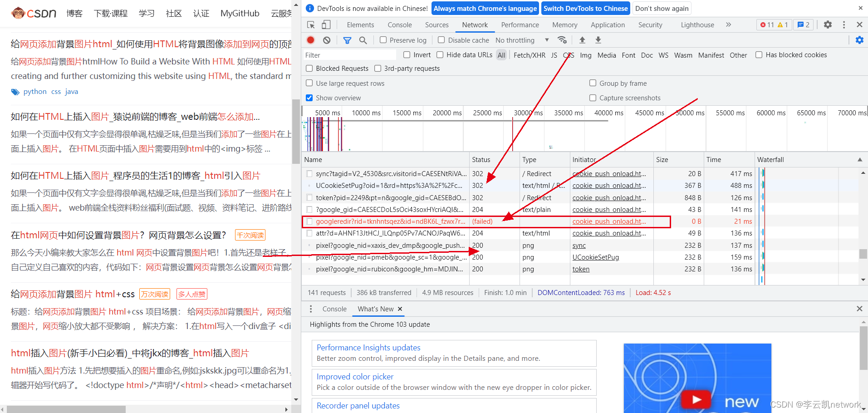Screen dimensions: 868x413
Task: Open the Application tab
Action: pos(608,25)
